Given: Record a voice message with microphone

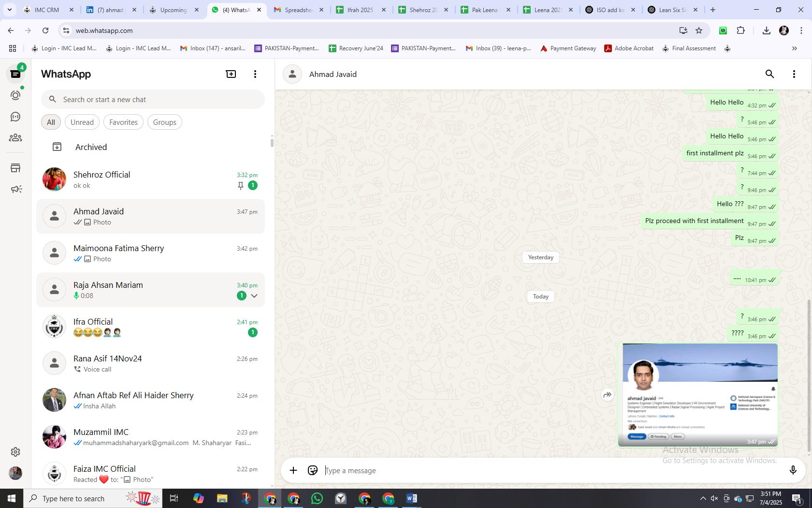Looking at the screenshot, I should 793,470.
